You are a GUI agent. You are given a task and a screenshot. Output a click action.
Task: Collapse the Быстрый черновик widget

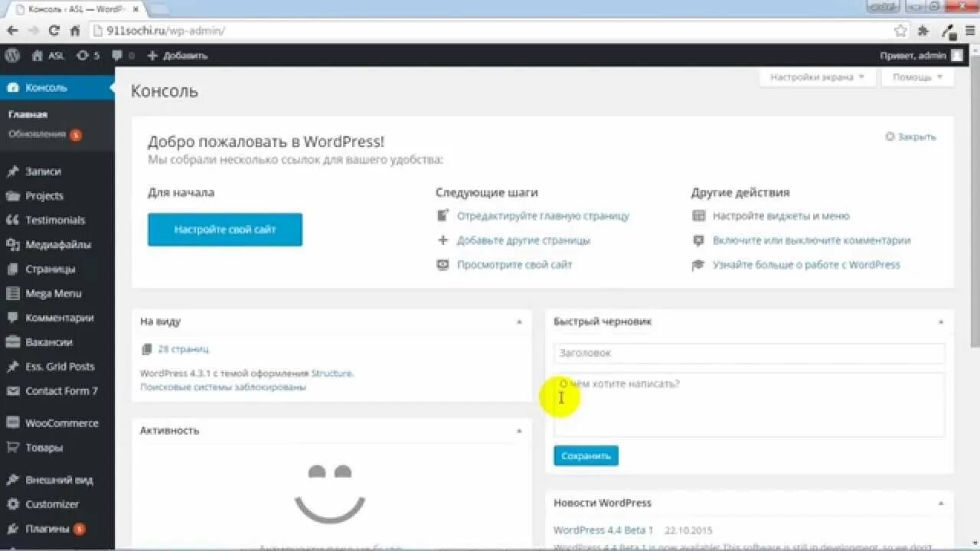click(x=941, y=322)
